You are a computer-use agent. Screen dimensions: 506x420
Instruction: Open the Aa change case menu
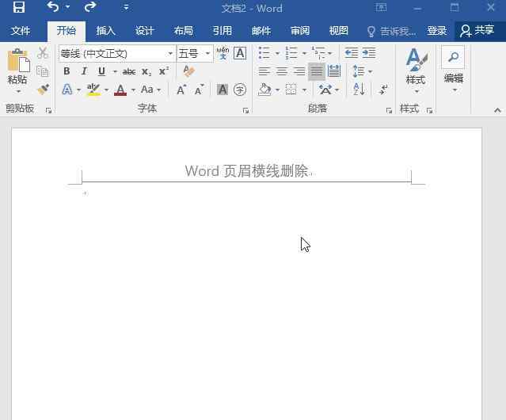point(150,90)
